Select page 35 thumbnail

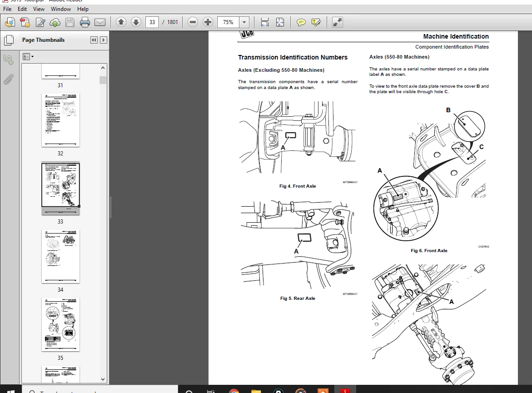[60, 324]
